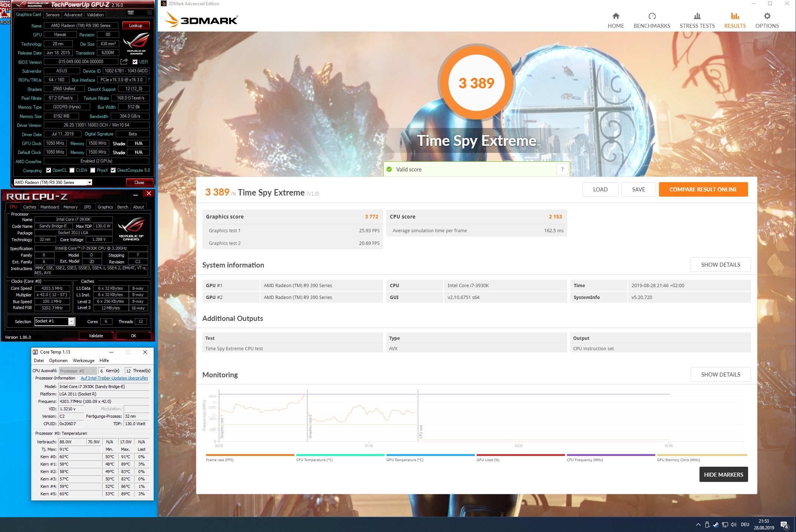Click Lookup button in GPU-Z

[136, 26]
